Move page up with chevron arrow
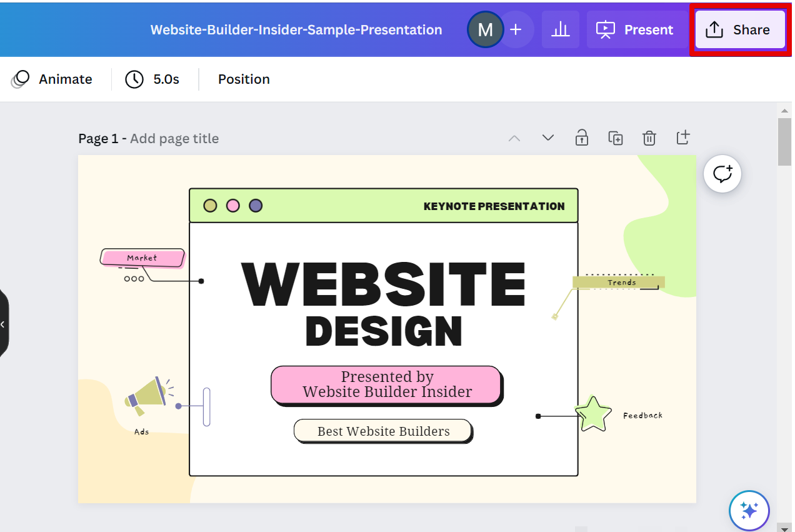The image size is (795, 532). click(514, 138)
